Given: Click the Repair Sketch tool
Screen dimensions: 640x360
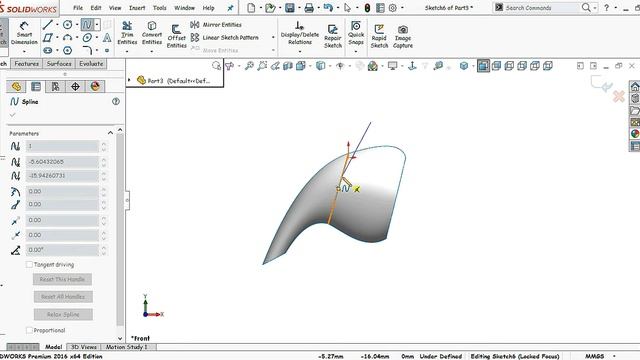Looking at the screenshot, I should coord(333,36).
